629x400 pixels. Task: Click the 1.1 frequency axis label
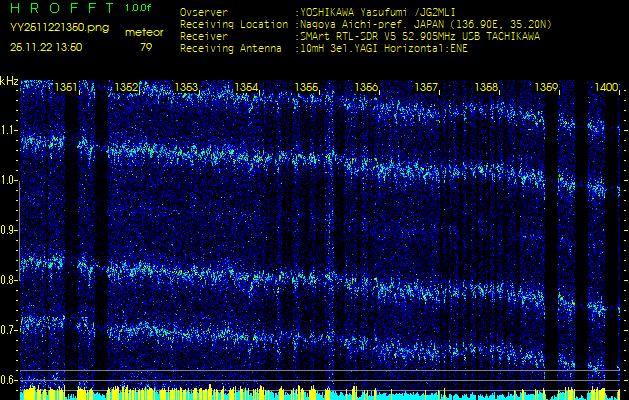(x=10, y=130)
